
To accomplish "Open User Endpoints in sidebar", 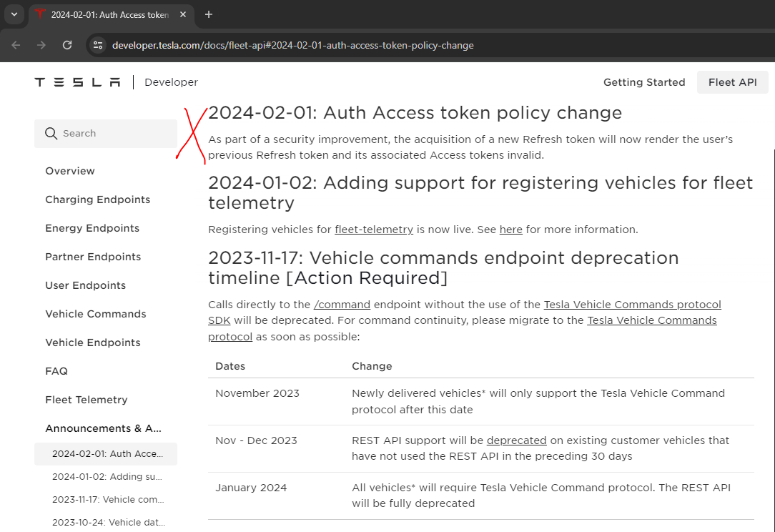I will click(x=86, y=285).
